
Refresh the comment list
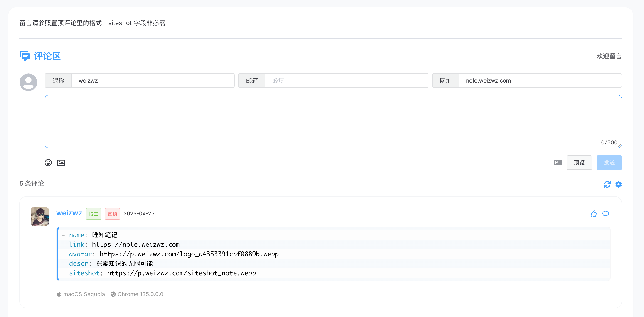coord(607,184)
